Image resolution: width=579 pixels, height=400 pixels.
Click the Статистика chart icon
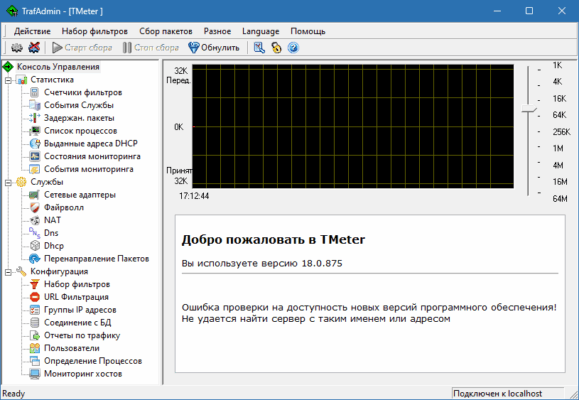(x=21, y=80)
